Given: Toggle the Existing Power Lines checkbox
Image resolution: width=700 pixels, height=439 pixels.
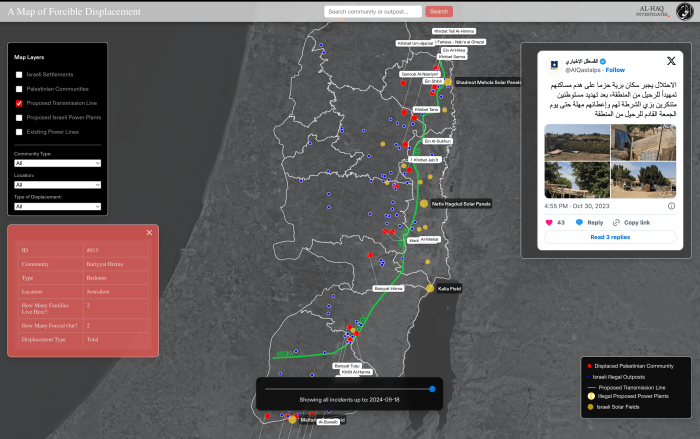Looking at the screenshot, I should pos(19,131).
